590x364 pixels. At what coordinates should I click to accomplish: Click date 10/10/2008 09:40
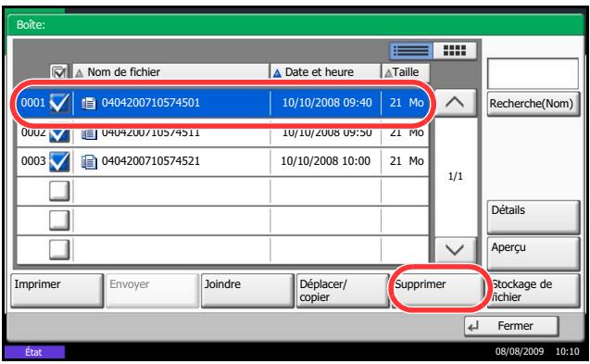point(327,103)
